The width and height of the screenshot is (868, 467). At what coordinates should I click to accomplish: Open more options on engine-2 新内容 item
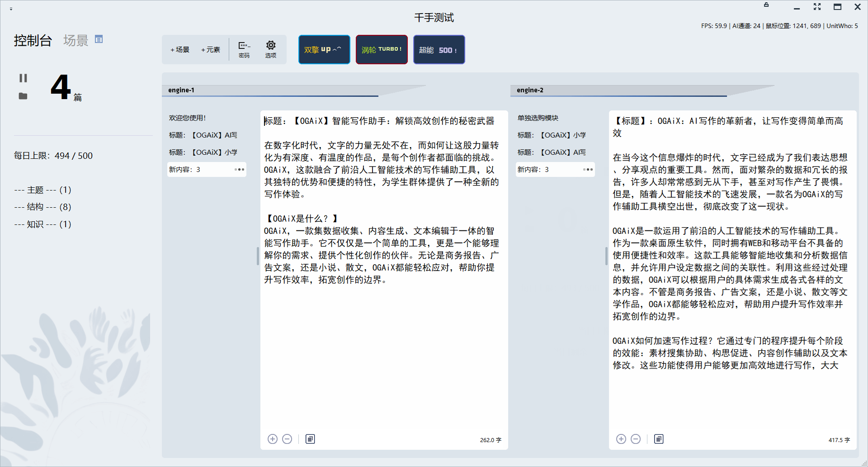[x=588, y=169]
